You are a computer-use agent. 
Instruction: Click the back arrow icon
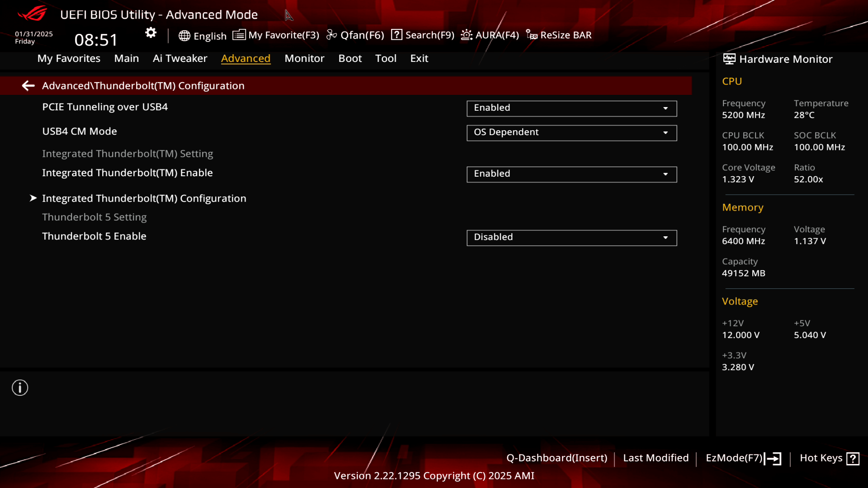(x=28, y=86)
